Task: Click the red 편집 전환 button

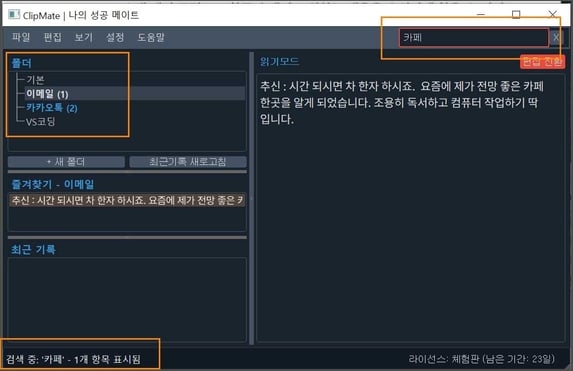Action: (542, 62)
